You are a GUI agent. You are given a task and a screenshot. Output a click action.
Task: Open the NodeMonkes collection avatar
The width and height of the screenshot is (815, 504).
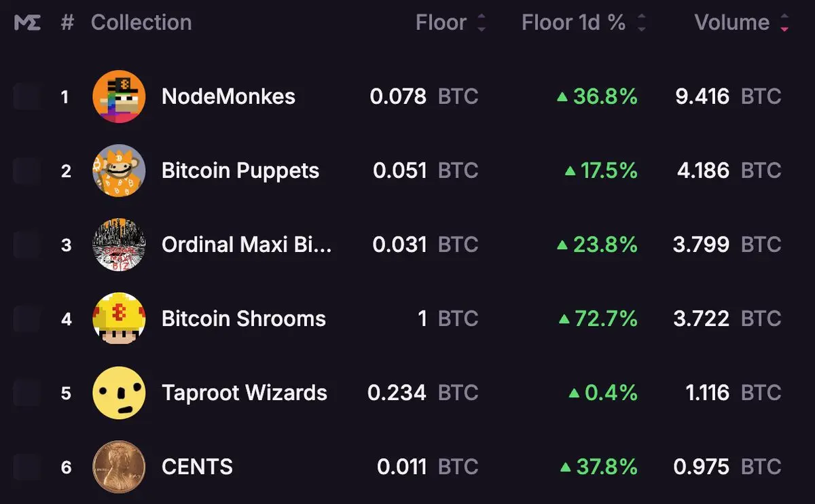pos(119,96)
